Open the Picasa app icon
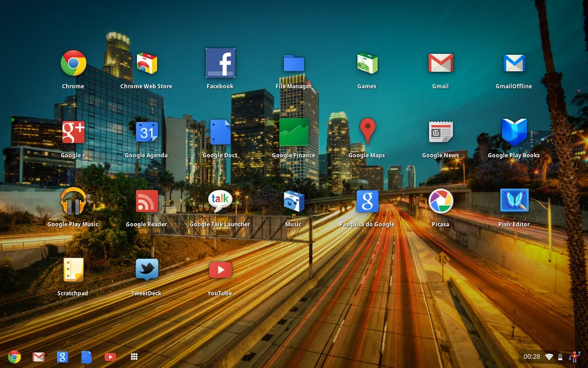The image size is (588, 368). (440, 201)
